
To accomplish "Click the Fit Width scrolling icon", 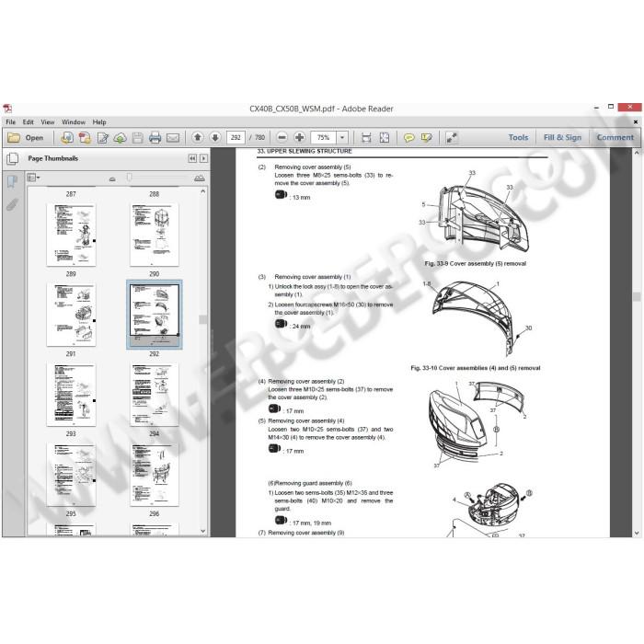I will (x=366, y=138).
